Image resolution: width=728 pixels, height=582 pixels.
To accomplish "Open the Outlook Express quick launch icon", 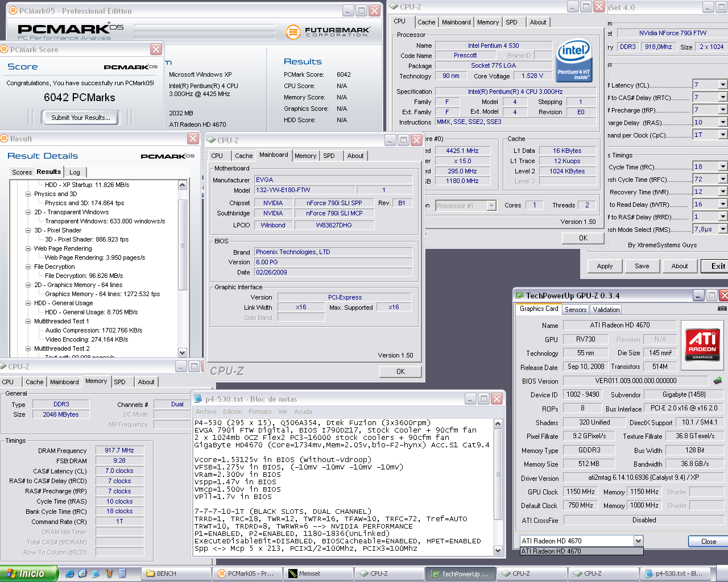I will tap(82, 573).
